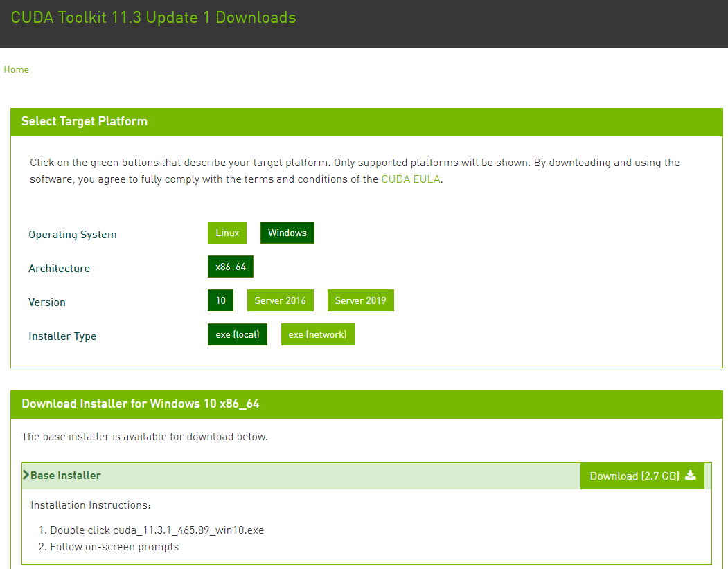This screenshot has width=728, height=569.
Task: Open the CUDA EULA link
Action: 411,179
